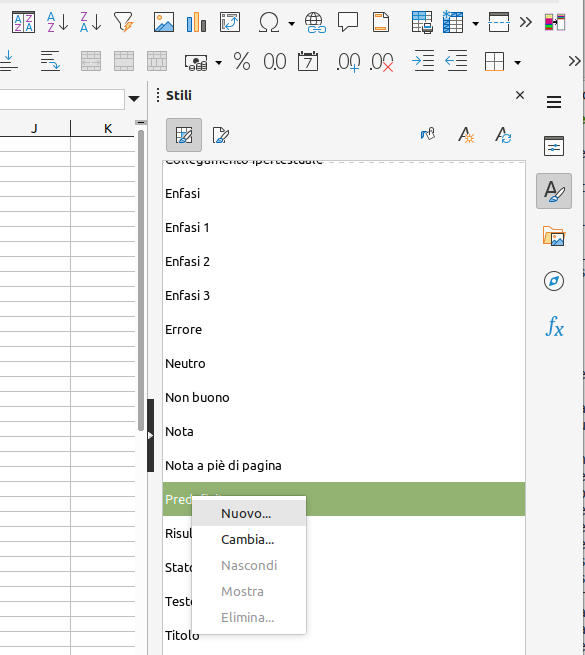
Task: Show cell styles list
Action: coord(184,135)
